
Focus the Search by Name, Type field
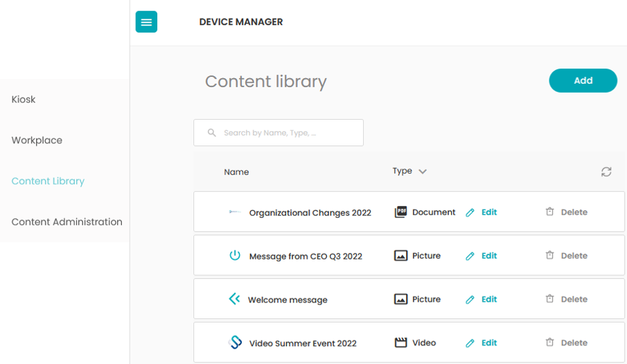279,133
